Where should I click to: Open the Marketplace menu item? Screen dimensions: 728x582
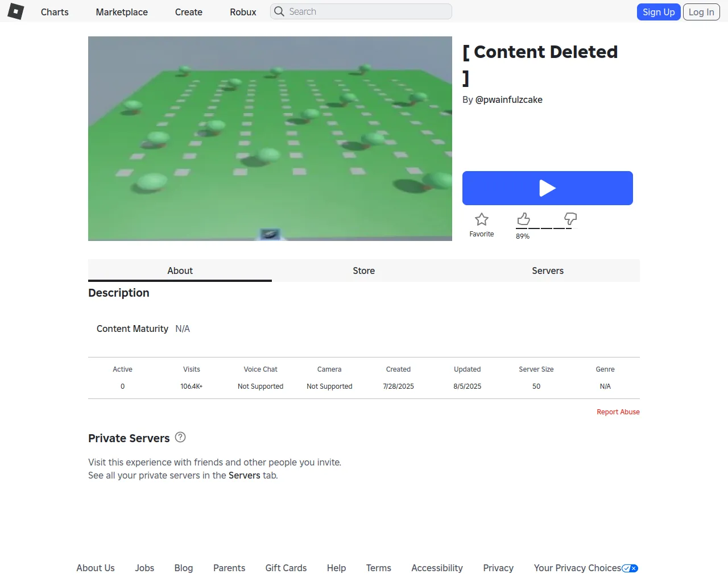[122, 12]
